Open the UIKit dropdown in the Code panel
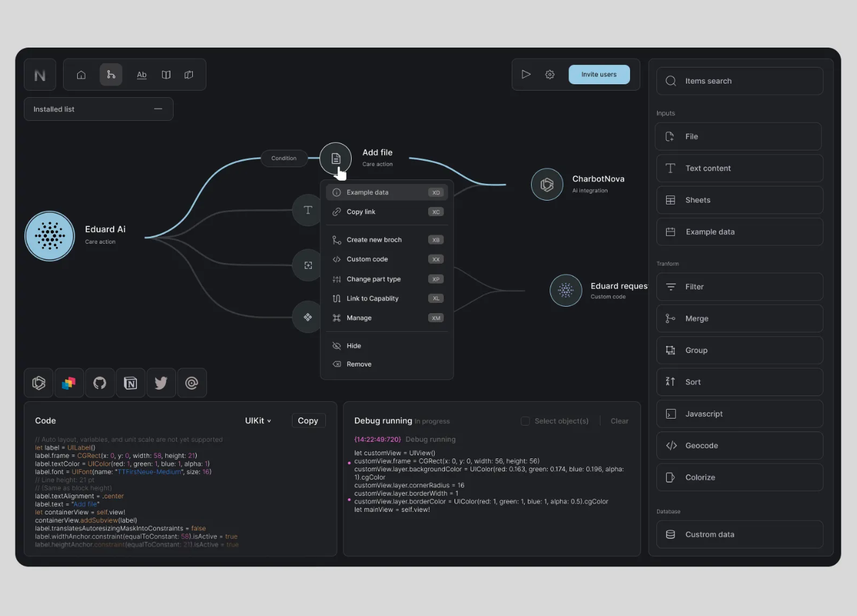857x616 pixels. point(257,420)
